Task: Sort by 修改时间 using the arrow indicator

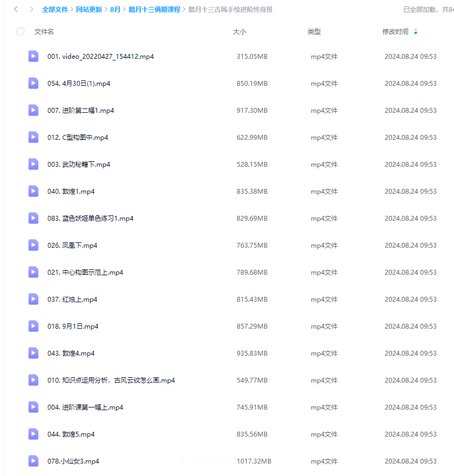Action: click(416, 32)
